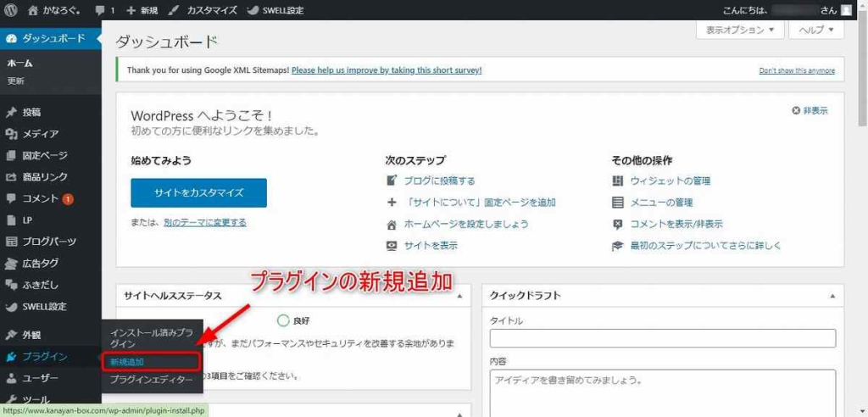The image size is (868, 417).
Task: Click the タイトル input field
Action: click(x=662, y=338)
